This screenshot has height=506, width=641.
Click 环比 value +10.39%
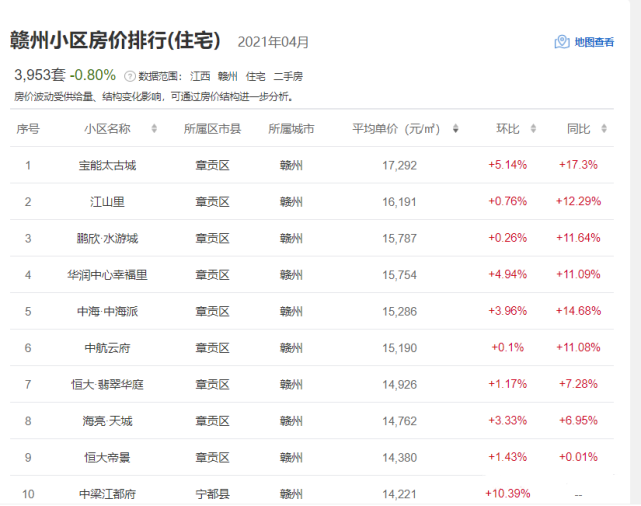click(508, 493)
